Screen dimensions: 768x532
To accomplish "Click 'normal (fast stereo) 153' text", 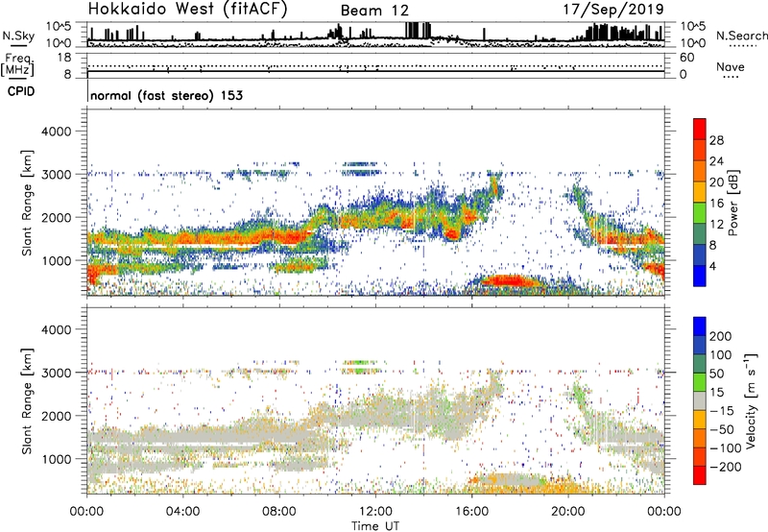I will coord(166,96).
